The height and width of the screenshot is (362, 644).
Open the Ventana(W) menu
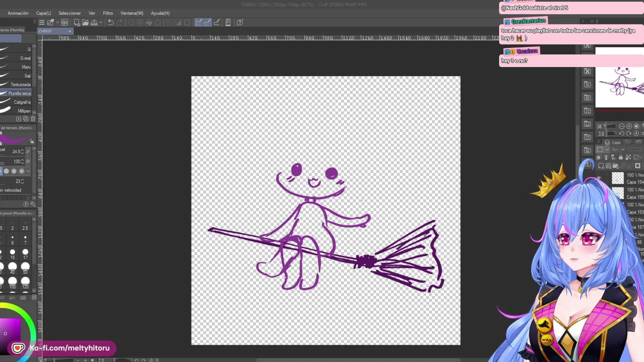pos(132,13)
